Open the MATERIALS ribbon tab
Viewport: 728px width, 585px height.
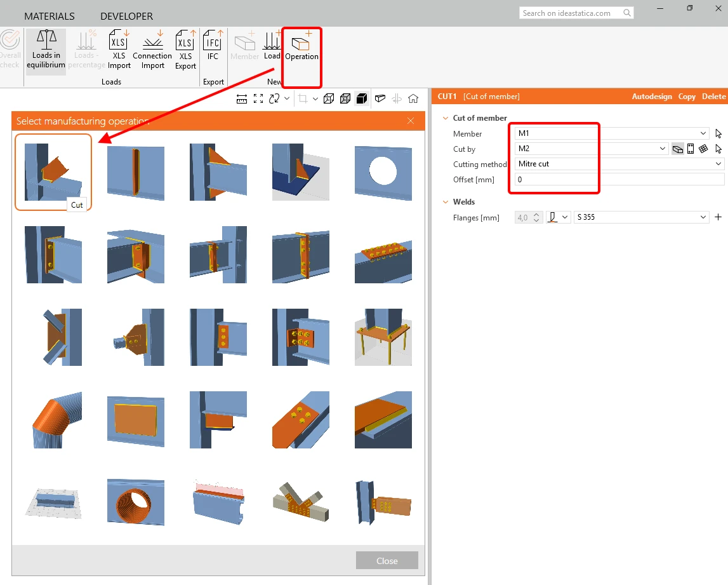click(50, 17)
